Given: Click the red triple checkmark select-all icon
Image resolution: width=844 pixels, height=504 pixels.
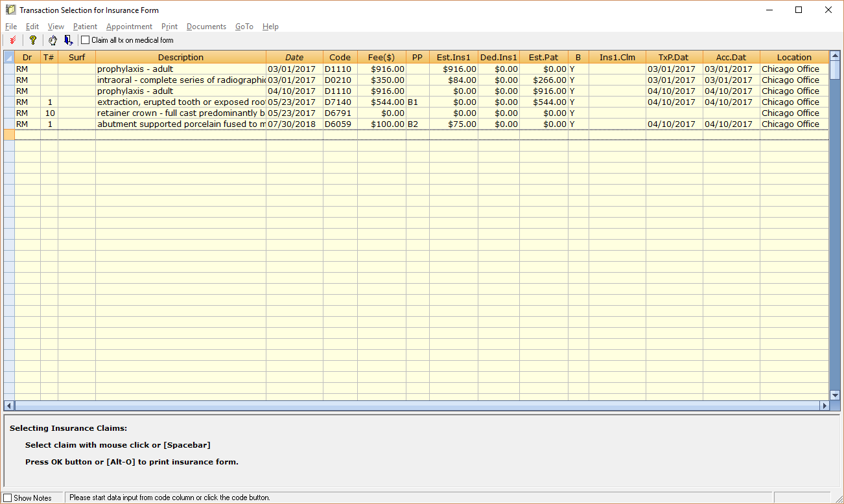Looking at the screenshot, I should tap(13, 40).
